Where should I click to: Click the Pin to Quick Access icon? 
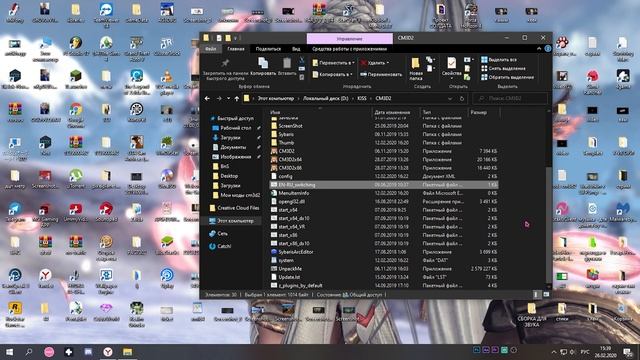225,63
